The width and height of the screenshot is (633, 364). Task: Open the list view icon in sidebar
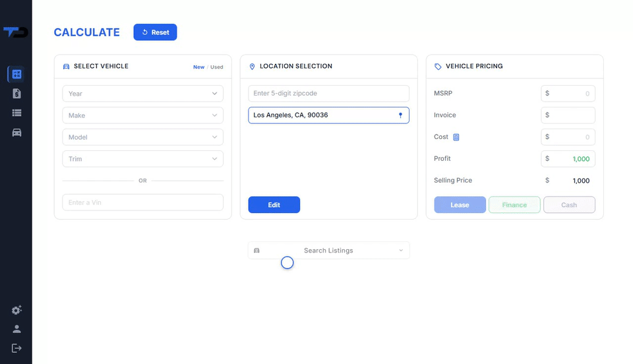(x=16, y=113)
